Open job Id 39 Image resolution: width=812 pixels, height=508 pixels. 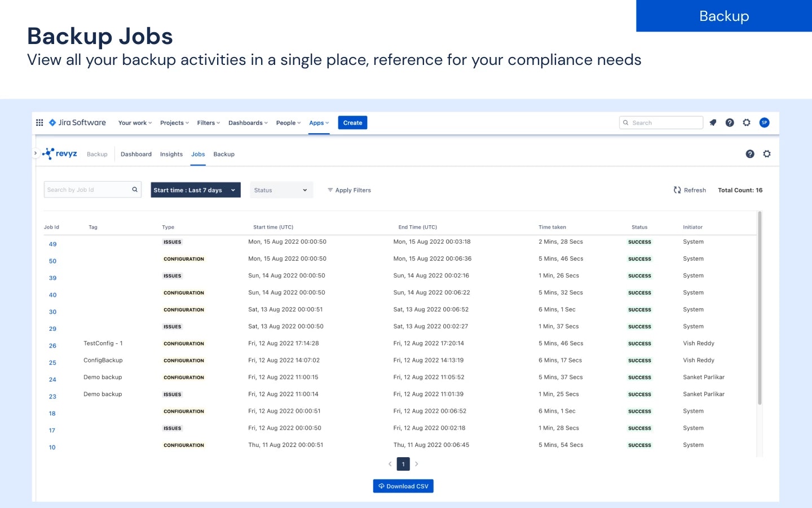click(52, 278)
